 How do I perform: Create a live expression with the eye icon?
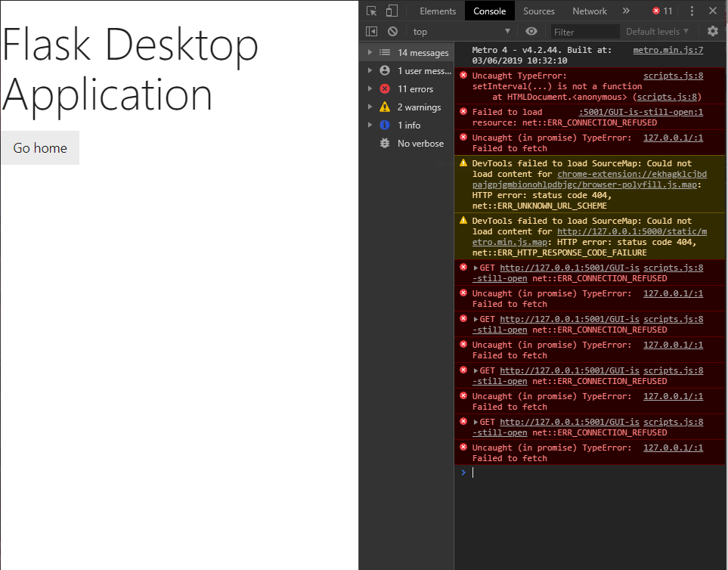[531, 31]
